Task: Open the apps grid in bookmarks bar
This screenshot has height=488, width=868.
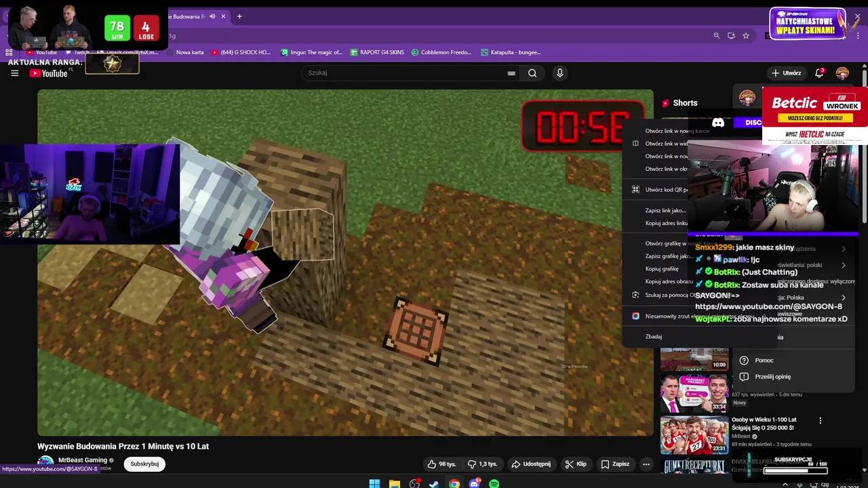Action: point(9,52)
